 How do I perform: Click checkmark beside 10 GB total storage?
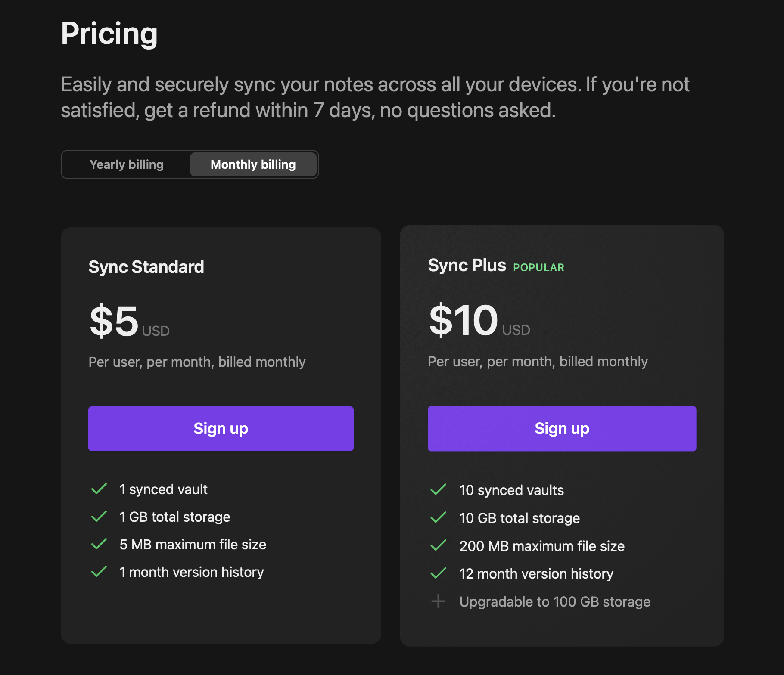[x=438, y=518]
